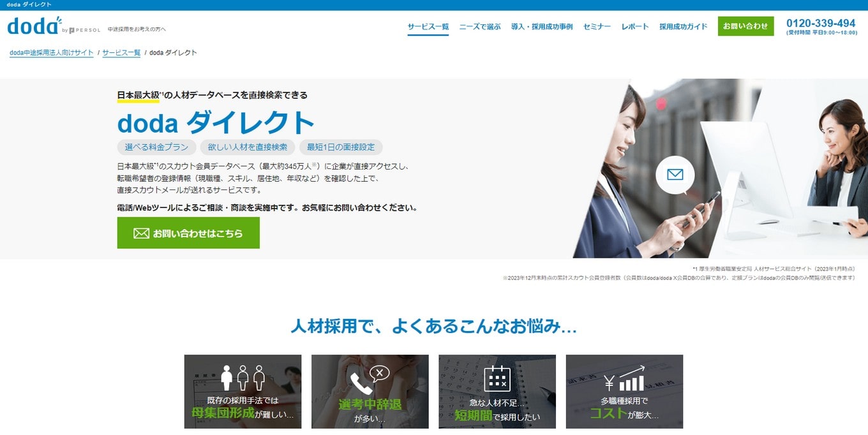
Task: Click the people icons on the 母集団形成 card
Action: click(x=243, y=378)
